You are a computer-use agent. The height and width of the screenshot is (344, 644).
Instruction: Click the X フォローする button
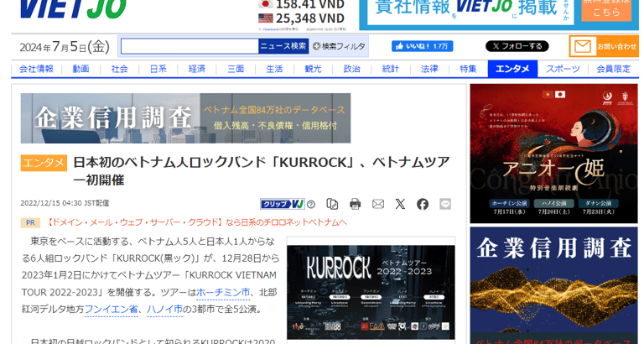[x=517, y=46]
